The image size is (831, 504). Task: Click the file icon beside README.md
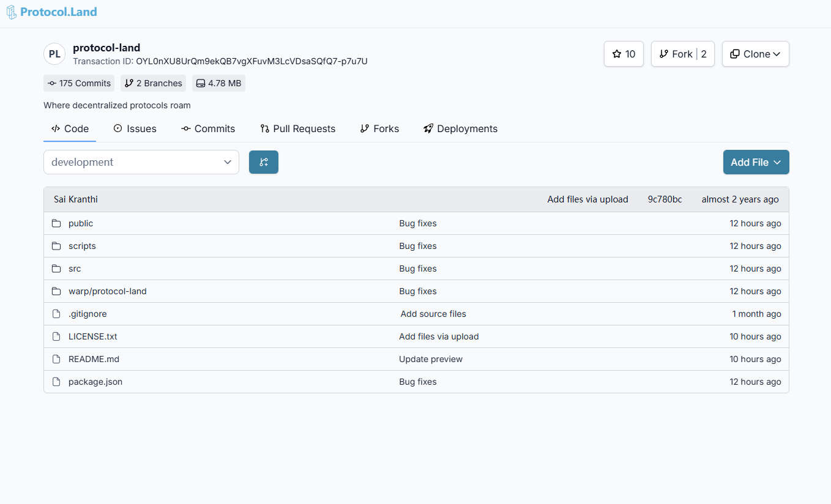click(56, 359)
